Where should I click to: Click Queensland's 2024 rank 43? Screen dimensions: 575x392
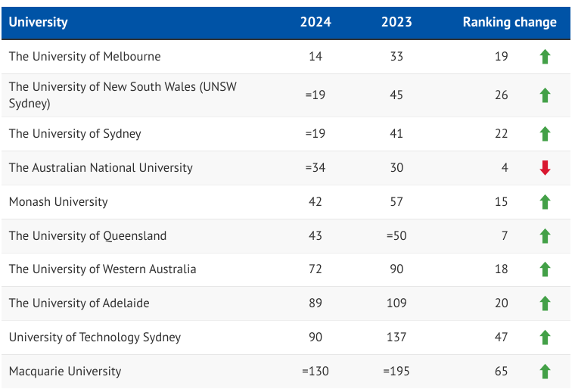pyautogui.click(x=315, y=235)
